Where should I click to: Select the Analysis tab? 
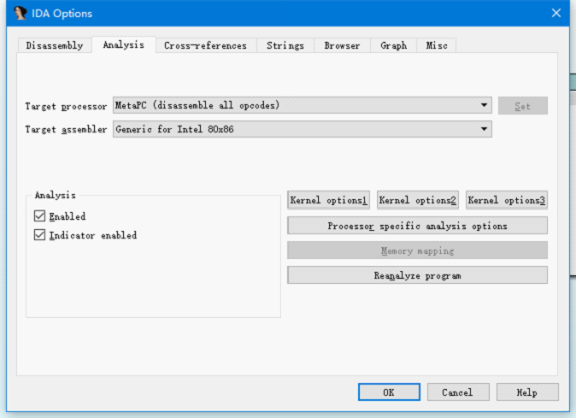click(123, 45)
